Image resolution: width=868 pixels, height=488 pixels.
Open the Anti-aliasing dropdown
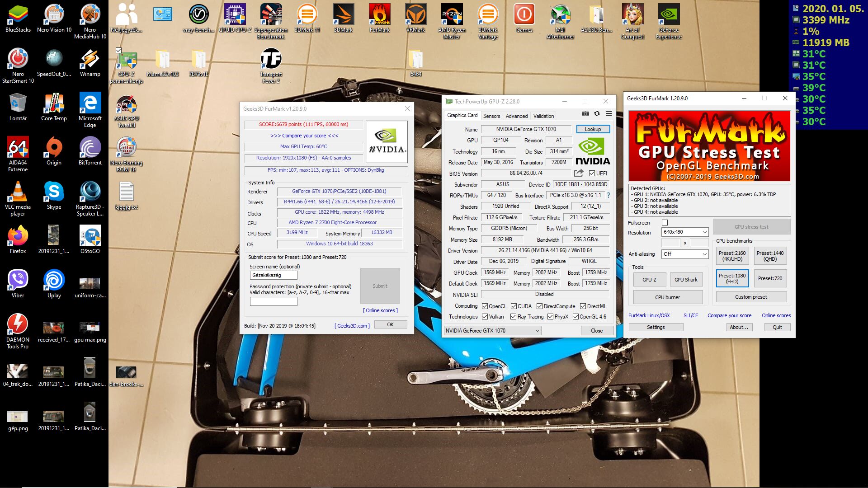pos(684,254)
